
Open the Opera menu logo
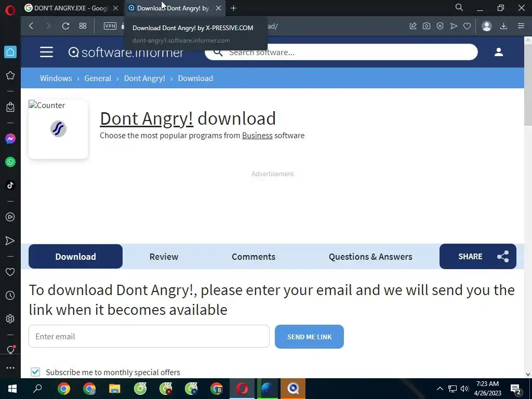tap(10, 10)
